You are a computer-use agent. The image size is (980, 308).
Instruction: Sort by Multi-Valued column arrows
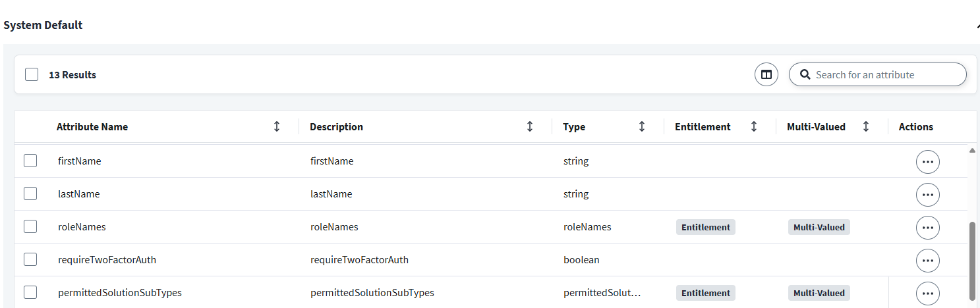pyautogui.click(x=866, y=126)
